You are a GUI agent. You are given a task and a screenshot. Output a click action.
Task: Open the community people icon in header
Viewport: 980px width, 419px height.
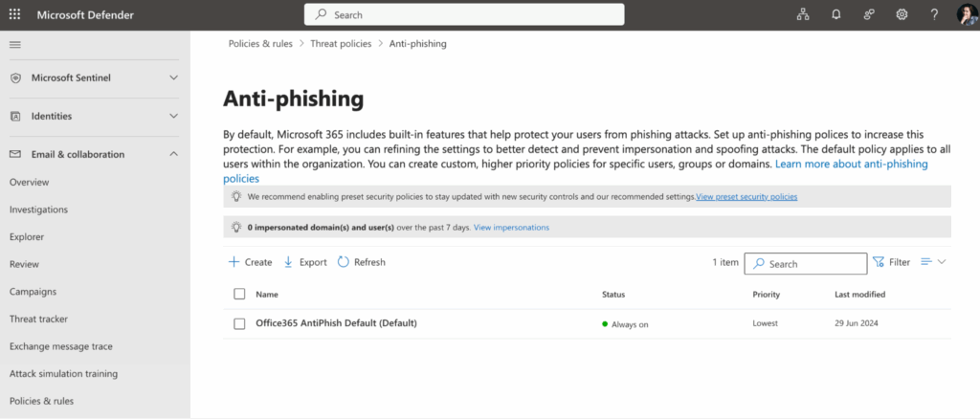click(x=869, y=15)
